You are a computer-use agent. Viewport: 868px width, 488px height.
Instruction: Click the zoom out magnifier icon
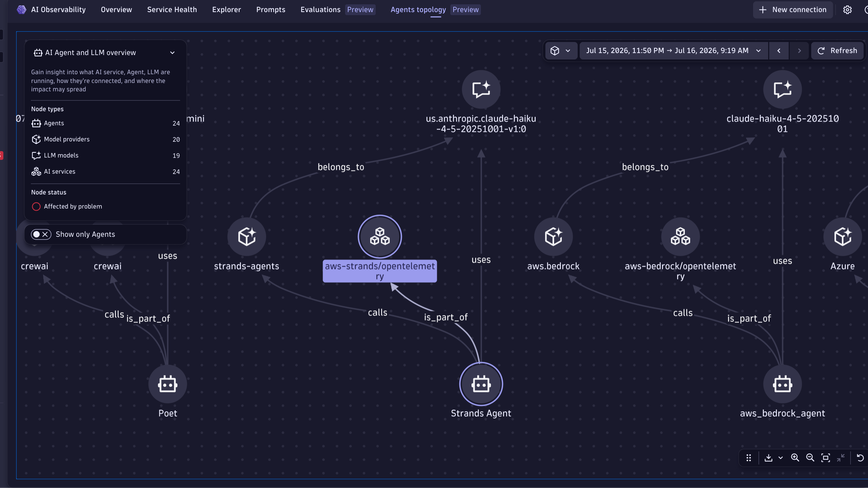810,458
